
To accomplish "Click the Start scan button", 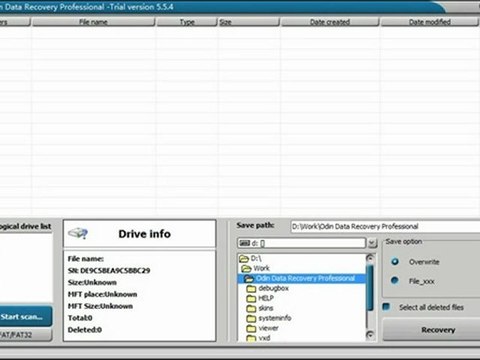I will click(25, 316).
